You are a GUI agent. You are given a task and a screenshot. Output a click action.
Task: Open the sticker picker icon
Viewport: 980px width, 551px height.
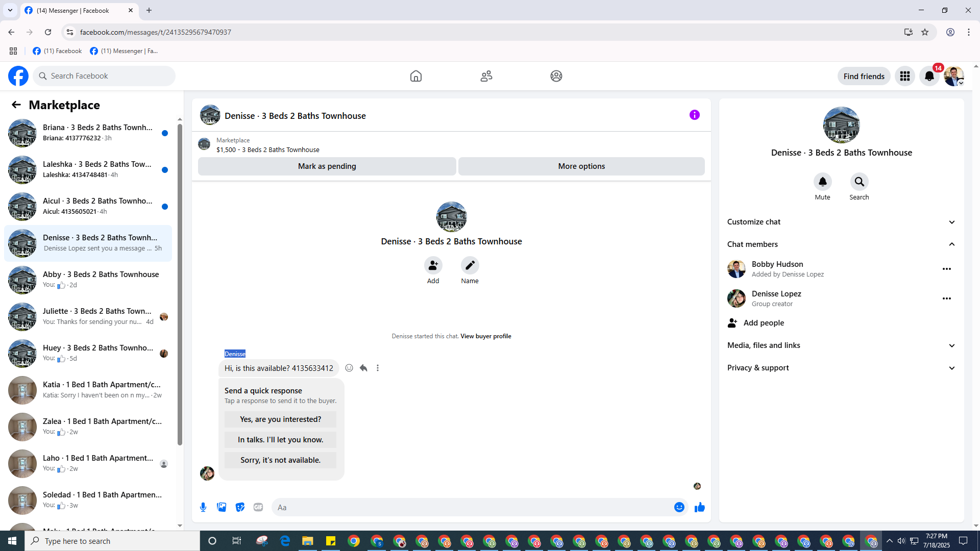pos(240,507)
